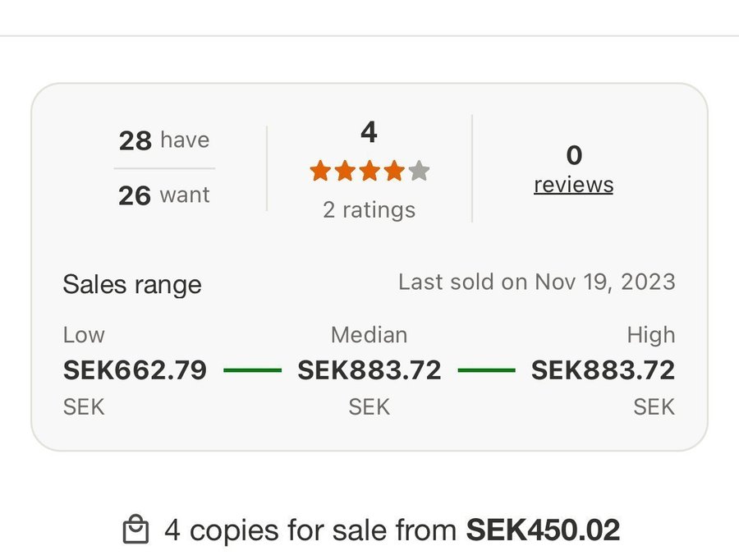Image resolution: width=739 pixels, height=560 pixels.
Task: Click the Last sold on Nov 19, 2023 date
Action: (536, 282)
